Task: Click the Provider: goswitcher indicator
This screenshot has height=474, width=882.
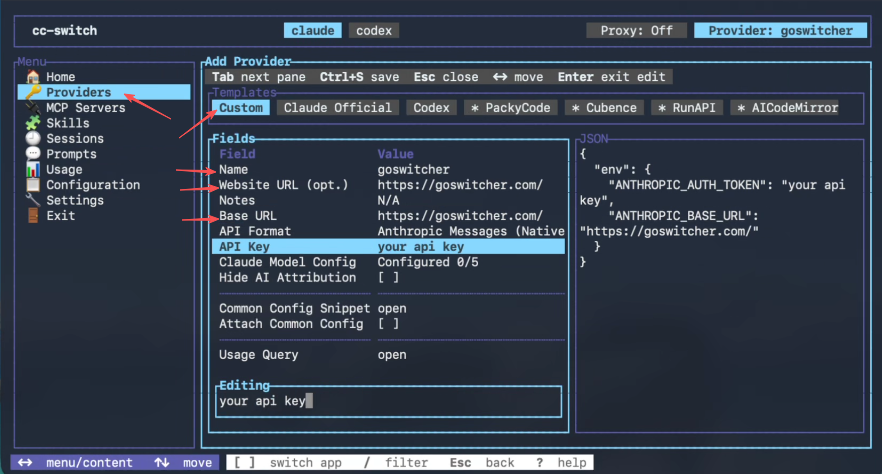Action: (780, 30)
